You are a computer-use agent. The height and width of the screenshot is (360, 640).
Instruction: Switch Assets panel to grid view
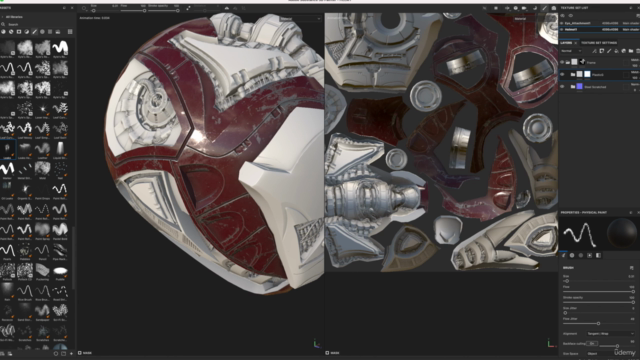click(70, 31)
